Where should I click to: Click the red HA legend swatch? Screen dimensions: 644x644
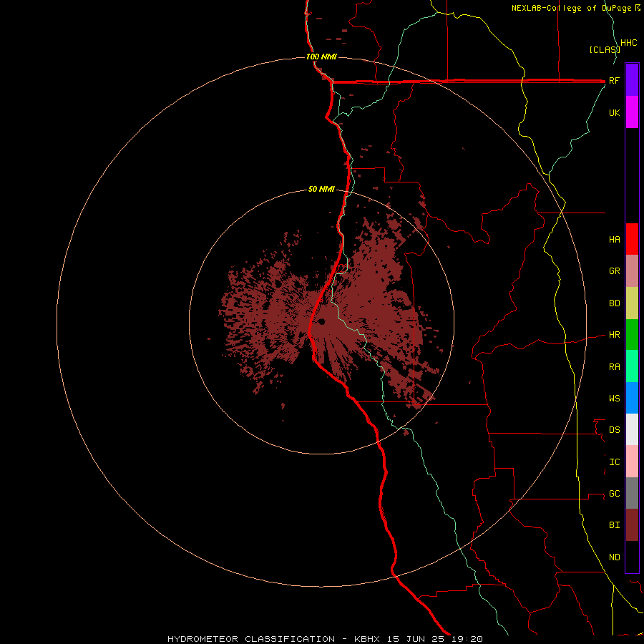632,239
